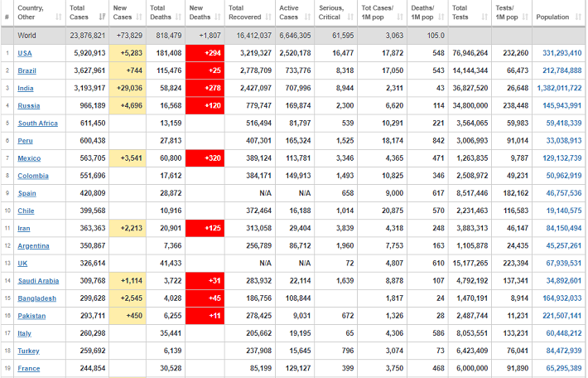
Task: Click South Africa population 59,418,339 link
Action: pos(564,124)
